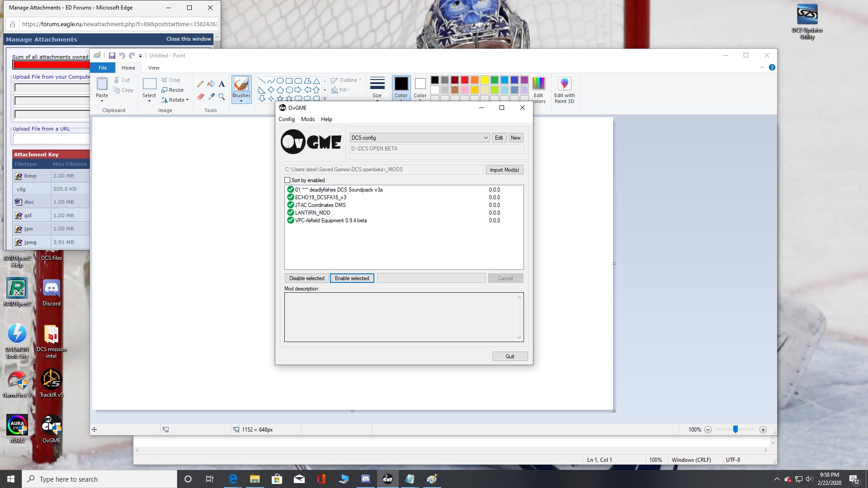Select the Color 1 black box

coord(401,84)
